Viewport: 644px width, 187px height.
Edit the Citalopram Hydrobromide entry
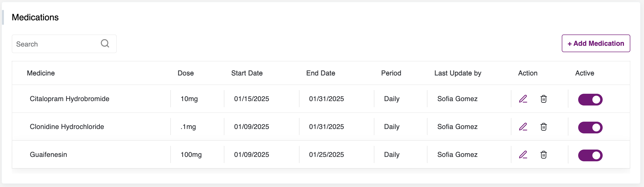(523, 99)
